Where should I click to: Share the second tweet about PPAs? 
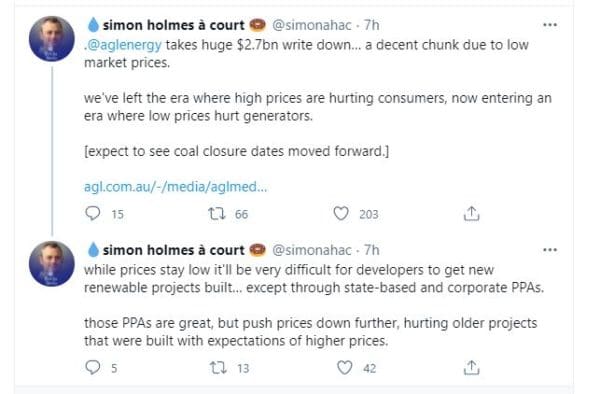(x=471, y=368)
